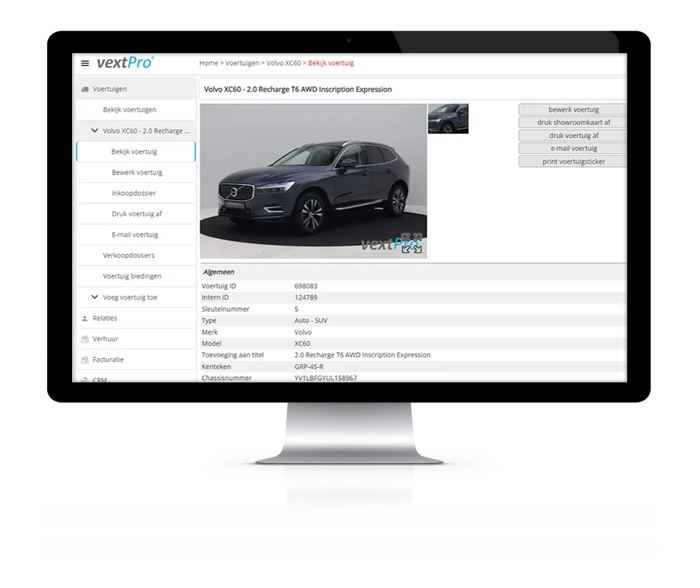Select Bekijk voertuigen in the sidebar
700x588 pixels.
[129, 110]
